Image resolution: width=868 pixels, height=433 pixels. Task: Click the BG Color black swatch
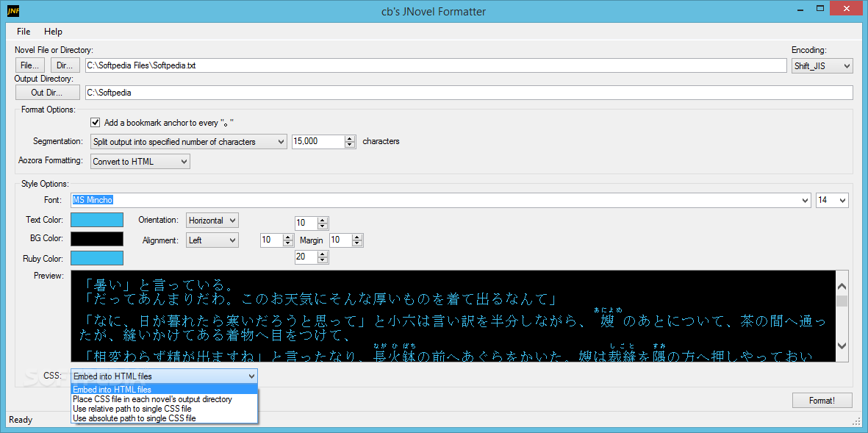(97, 239)
